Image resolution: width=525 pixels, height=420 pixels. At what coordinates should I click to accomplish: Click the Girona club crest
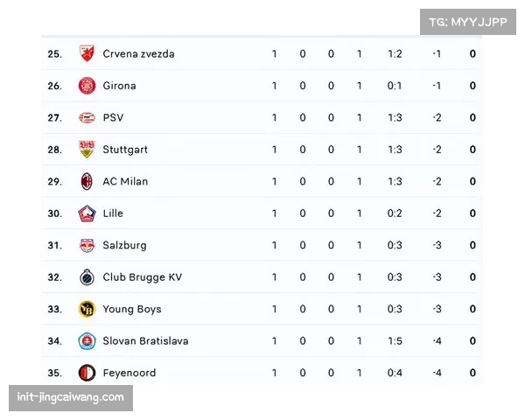87,86
